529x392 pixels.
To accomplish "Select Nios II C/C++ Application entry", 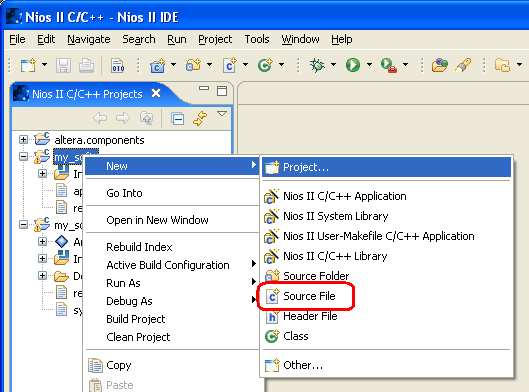I will (387, 196).
